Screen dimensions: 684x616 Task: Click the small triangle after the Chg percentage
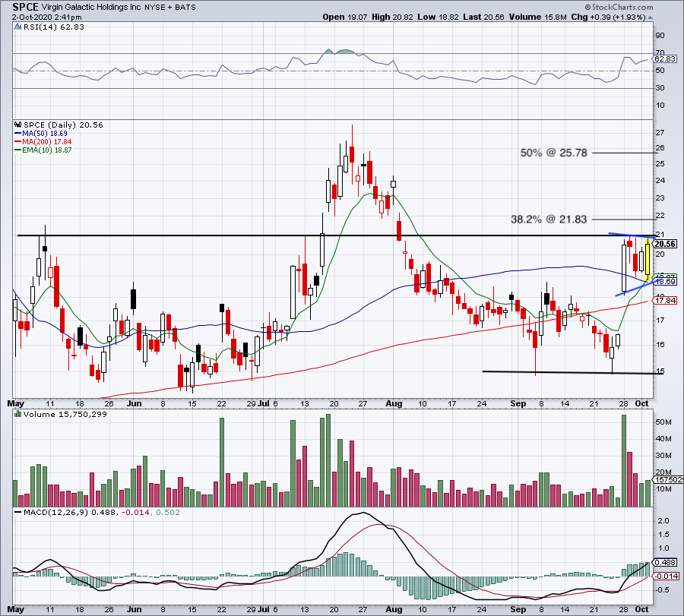pos(651,18)
